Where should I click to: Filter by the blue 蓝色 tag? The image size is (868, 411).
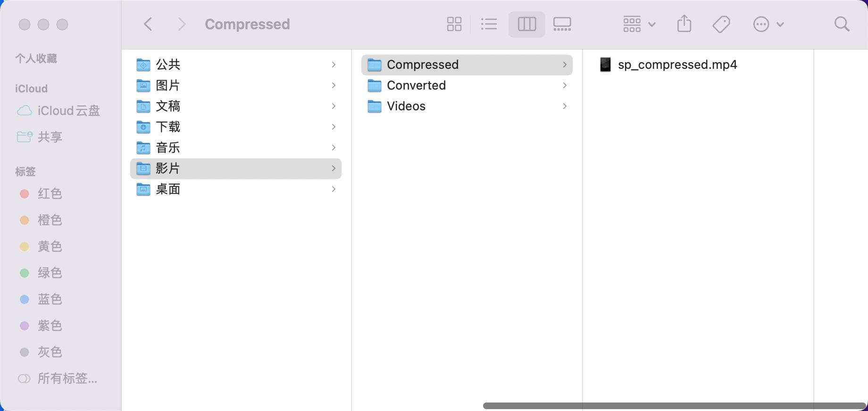[x=50, y=299]
